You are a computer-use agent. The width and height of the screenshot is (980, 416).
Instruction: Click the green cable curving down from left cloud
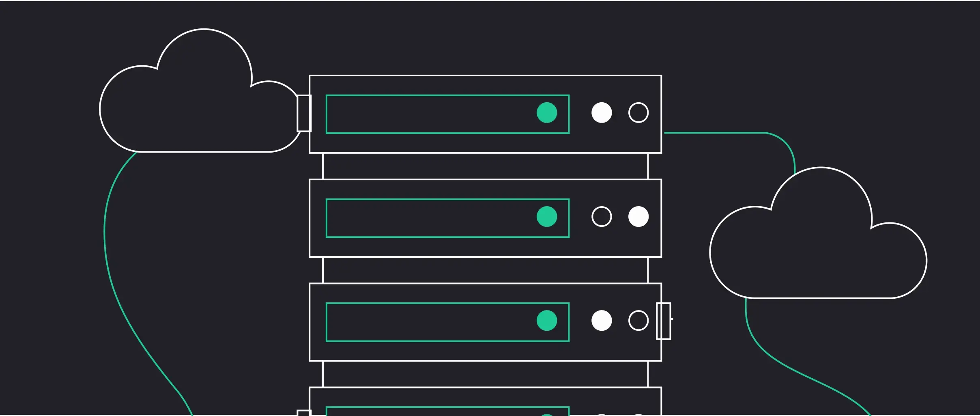point(105,244)
